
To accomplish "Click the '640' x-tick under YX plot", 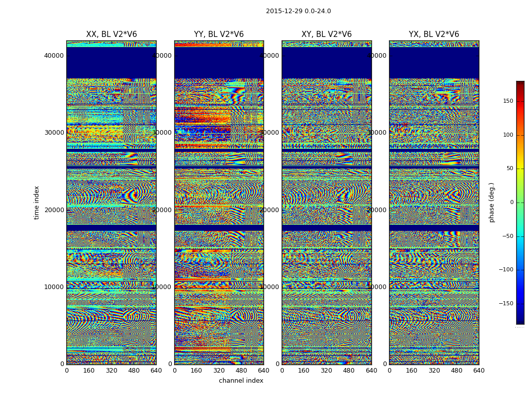I will [x=479, y=371].
